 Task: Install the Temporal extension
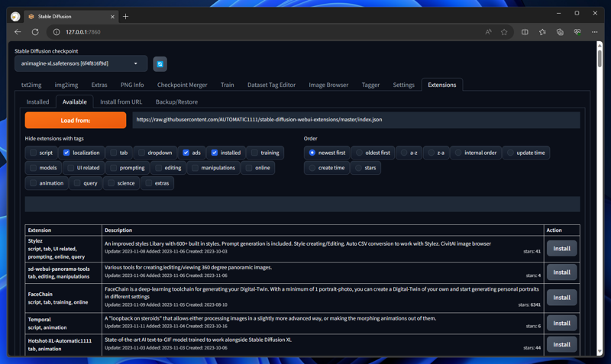tap(561, 323)
